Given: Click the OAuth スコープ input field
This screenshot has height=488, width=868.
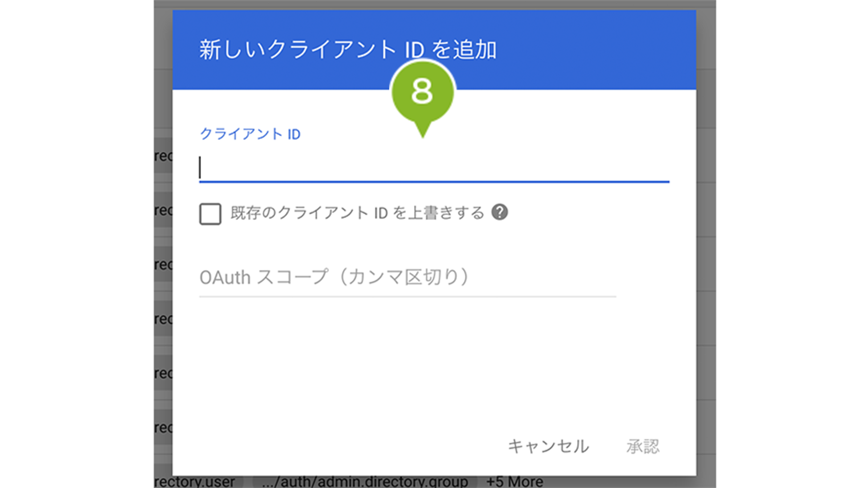Looking at the screenshot, I should [407, 278].
